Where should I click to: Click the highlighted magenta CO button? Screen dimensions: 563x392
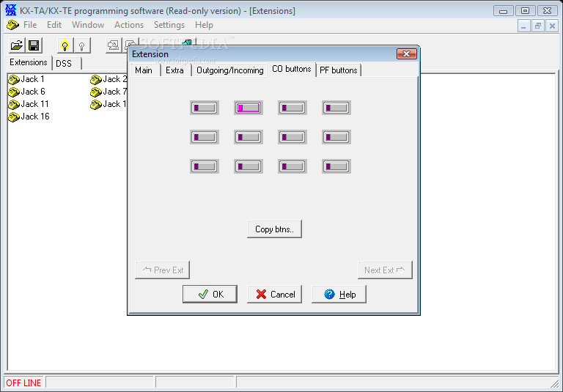coord(249,108)
